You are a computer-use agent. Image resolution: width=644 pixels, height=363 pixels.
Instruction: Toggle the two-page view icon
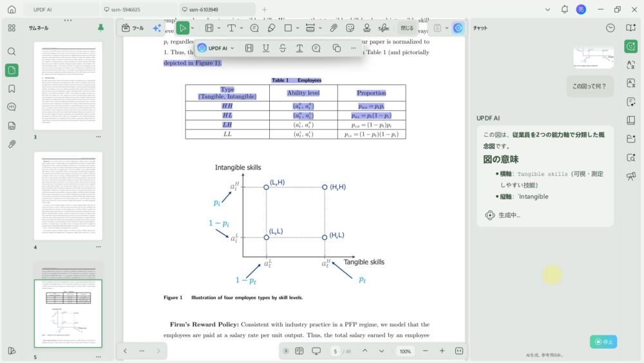(299, 351)
